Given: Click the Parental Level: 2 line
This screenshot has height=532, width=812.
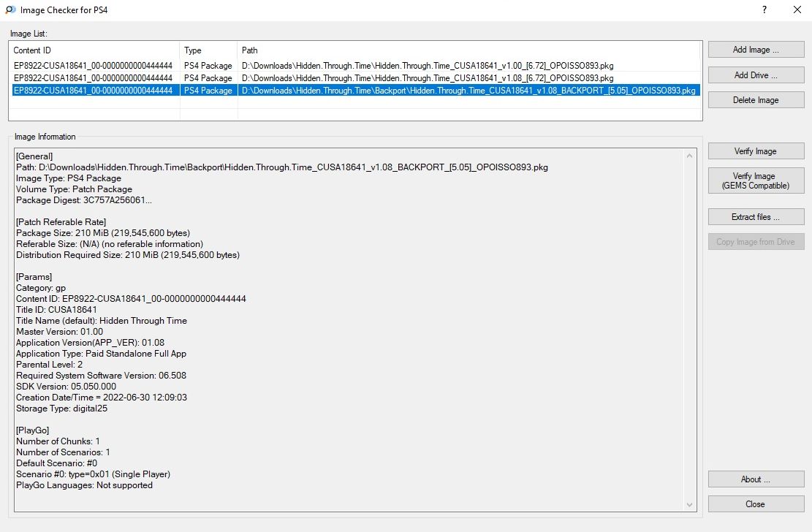Looking at the screenshot, I should [x=49, y=365].
